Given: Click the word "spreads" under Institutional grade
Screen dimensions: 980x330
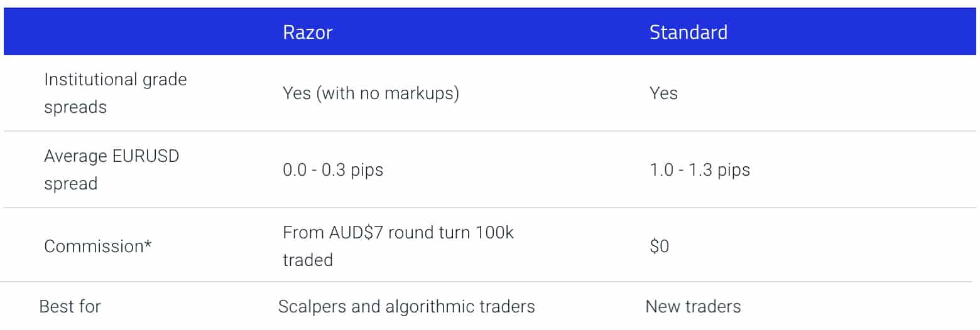Looking at the screenshot, I should tap(75, 107).
